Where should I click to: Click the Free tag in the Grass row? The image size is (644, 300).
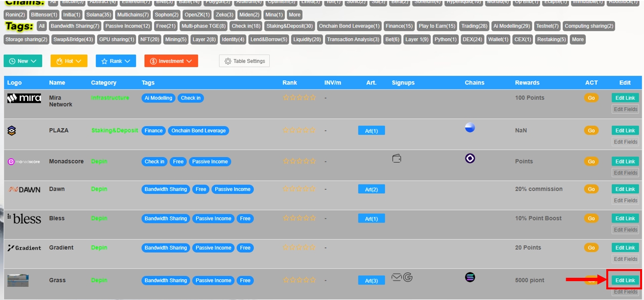pyautogui.click(x=245, y=281)
